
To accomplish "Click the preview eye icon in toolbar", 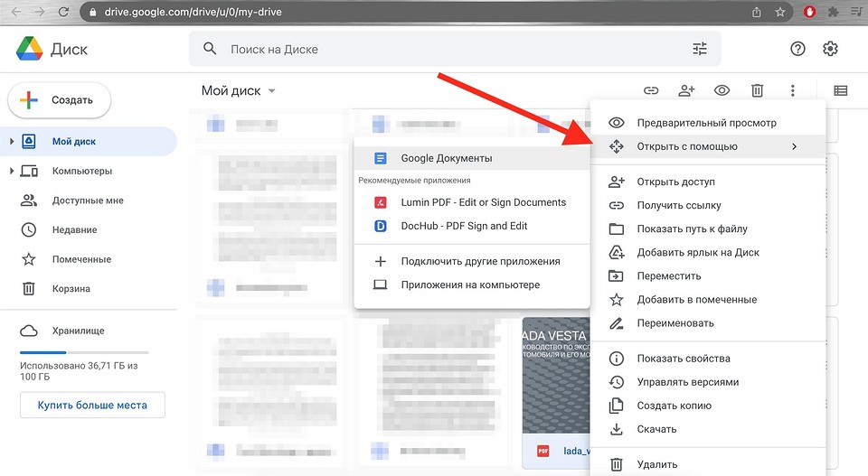I will (722, 90).
